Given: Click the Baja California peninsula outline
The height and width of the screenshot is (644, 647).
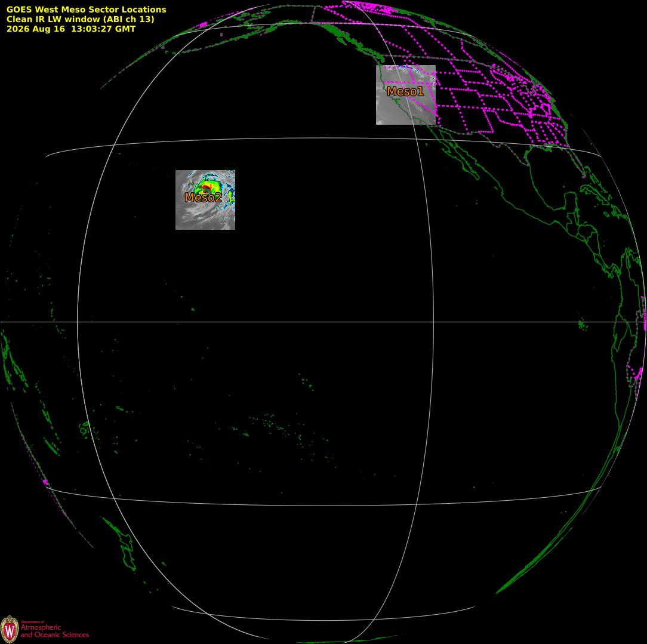Looking at the screenshot, I should coord(457,155).
